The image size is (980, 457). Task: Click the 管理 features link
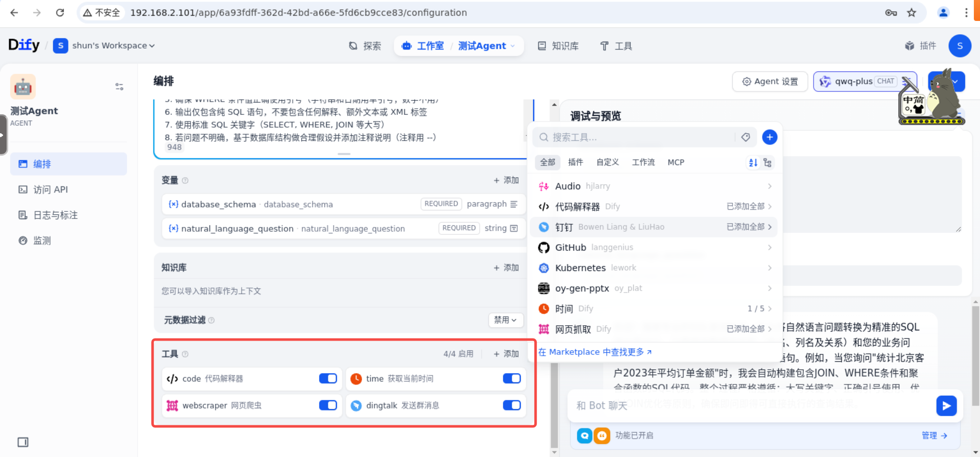(935, 436)
